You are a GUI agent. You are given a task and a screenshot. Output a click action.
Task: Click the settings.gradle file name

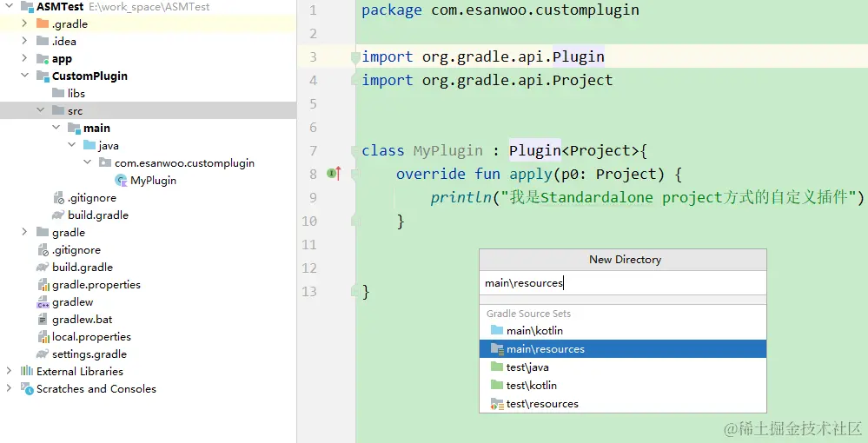pos(89,354)
